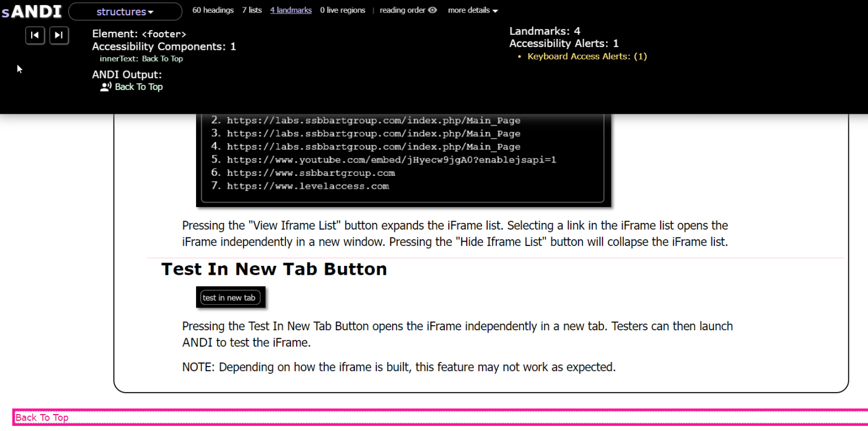Open the structures module dropdown

[x=125, y=11]
